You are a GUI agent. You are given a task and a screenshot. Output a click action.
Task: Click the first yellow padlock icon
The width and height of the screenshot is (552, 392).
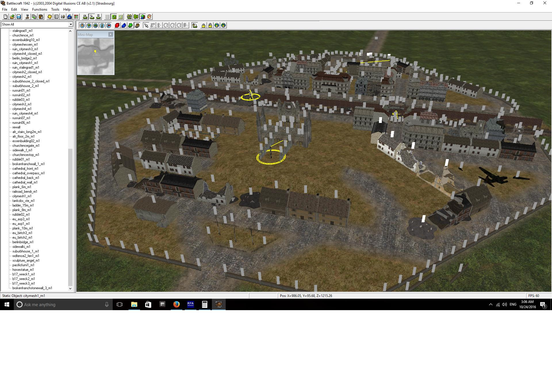pyautogui.click(x=204, y=26)
